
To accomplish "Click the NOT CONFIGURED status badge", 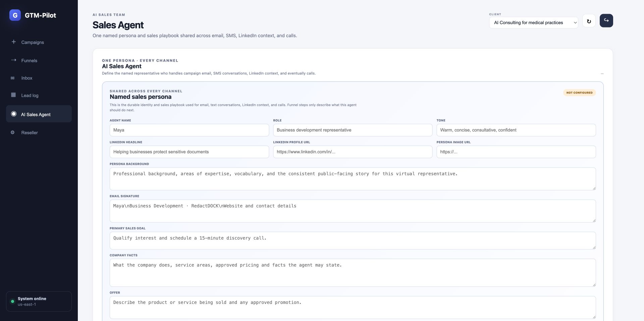I will pos(579,93).
